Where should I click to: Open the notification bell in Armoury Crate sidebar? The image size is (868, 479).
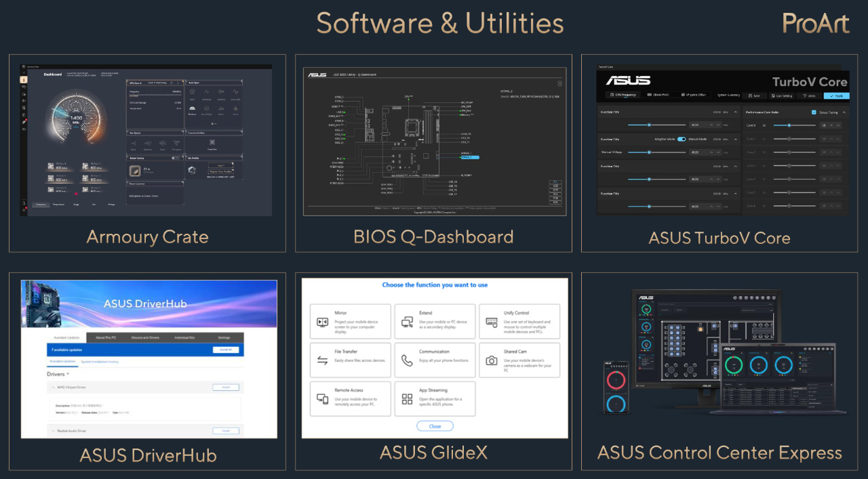[x=24, y=204]
